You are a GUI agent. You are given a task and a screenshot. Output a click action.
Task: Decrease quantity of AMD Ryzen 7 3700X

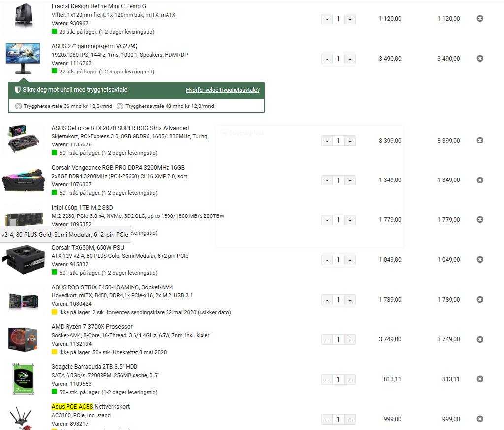click(x=327, y=340)
